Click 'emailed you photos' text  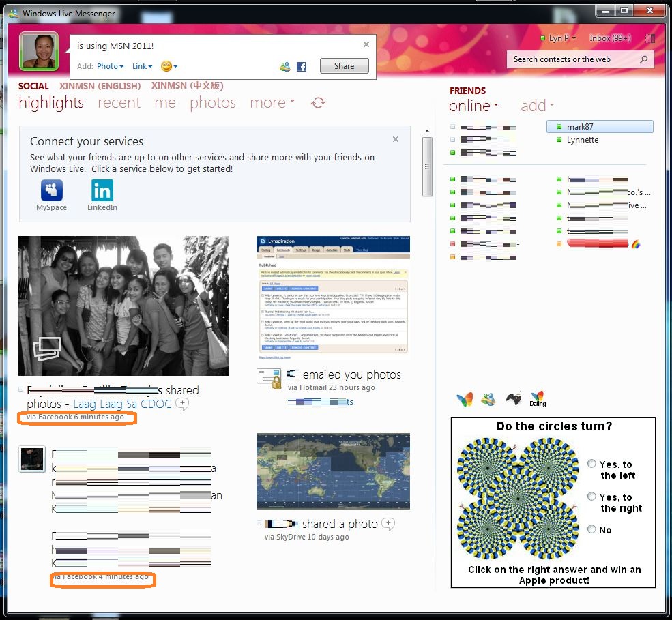[x=352, y=374]
